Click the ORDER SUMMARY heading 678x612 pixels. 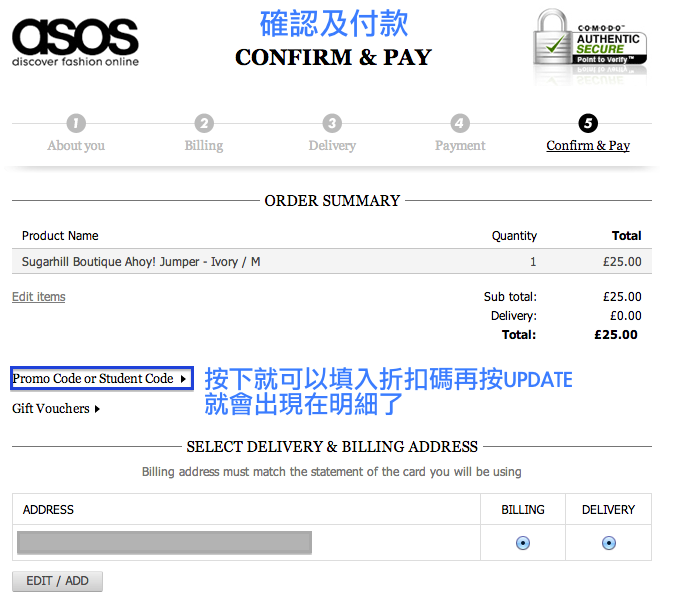pyautogui.click(x=332, y=201)
